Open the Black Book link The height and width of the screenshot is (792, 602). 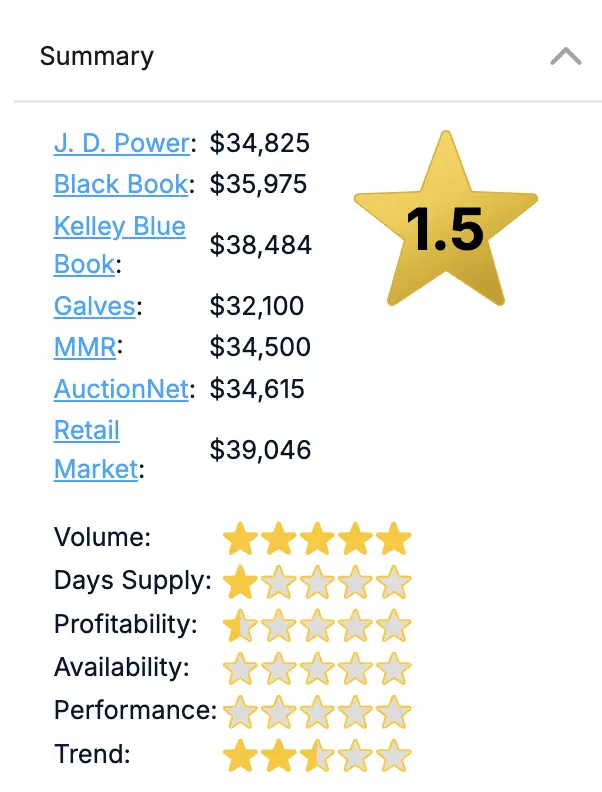(121, 184)
